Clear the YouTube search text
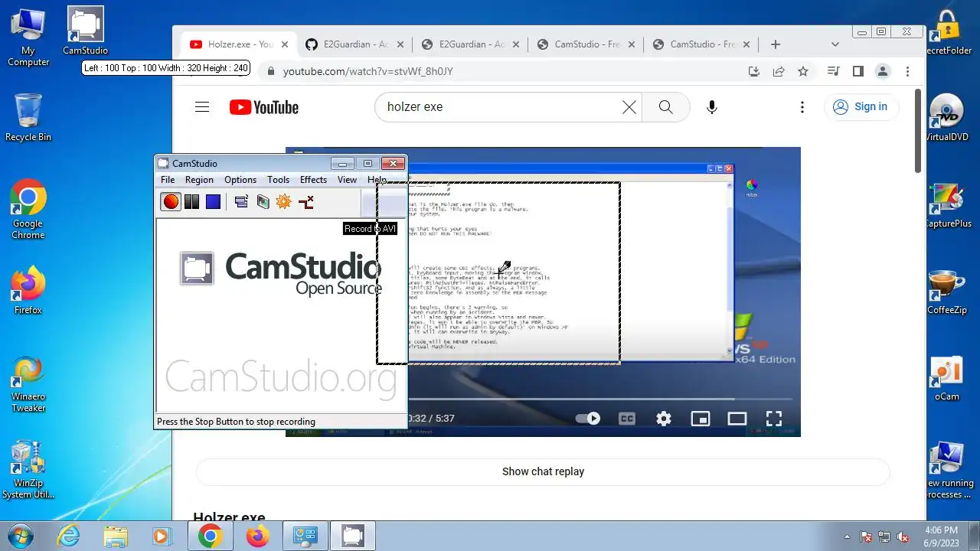Screen dimensions: 980x551 629,107
